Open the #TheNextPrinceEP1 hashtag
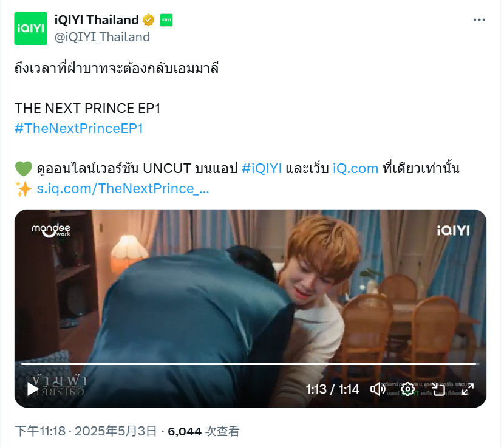 pos(79,128)
